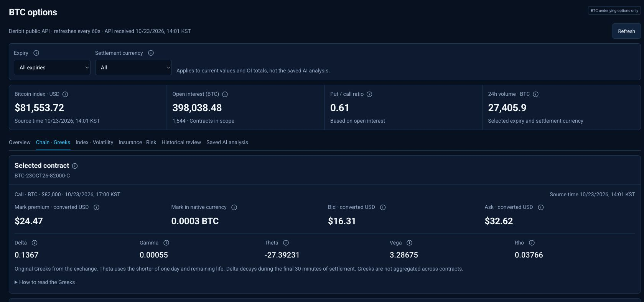644x302 pixels.
Task: Open the Settlement currency All dropdown
Action: tap(133, 67)
